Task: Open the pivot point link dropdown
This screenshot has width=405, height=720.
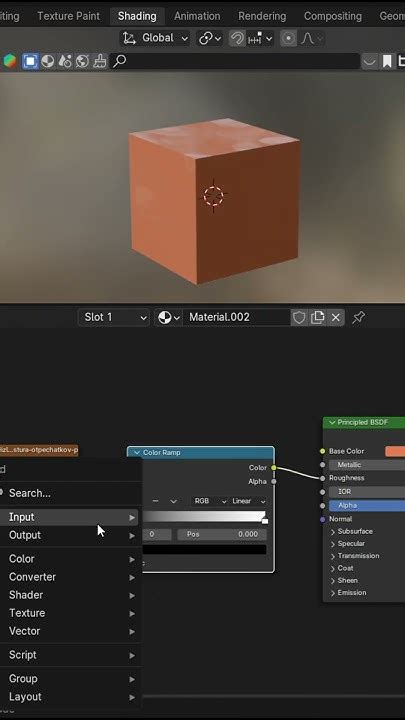Action: pyautogui.click(x=210, y=39)
